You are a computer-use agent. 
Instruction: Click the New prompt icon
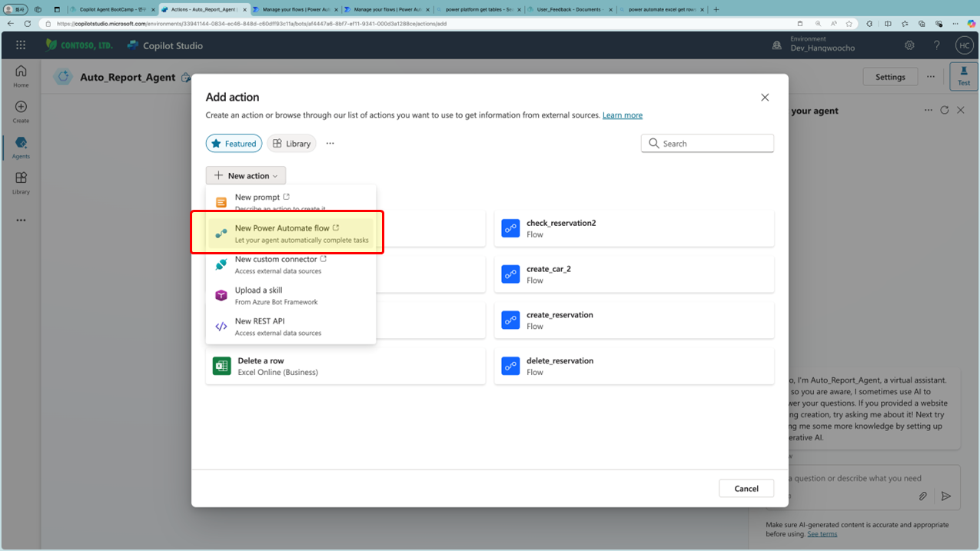221,203
